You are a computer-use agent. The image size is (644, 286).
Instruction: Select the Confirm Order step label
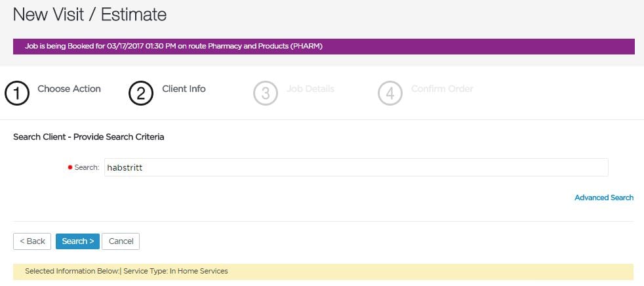click(x=441, y=89)
